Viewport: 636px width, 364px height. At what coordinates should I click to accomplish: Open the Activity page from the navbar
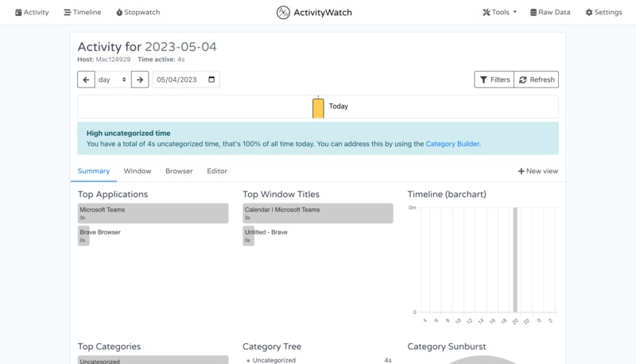click(32, 12)
